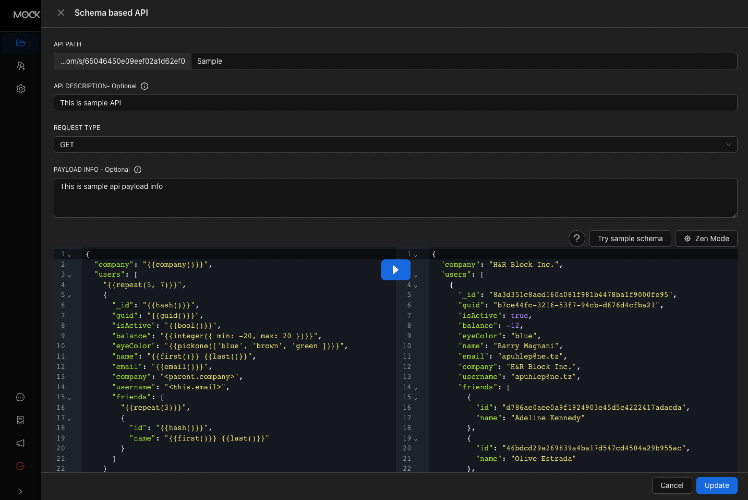Screen dimensions: 748x500
Task: Open the team members icon in the sidebar
Action: coord(20,65)
